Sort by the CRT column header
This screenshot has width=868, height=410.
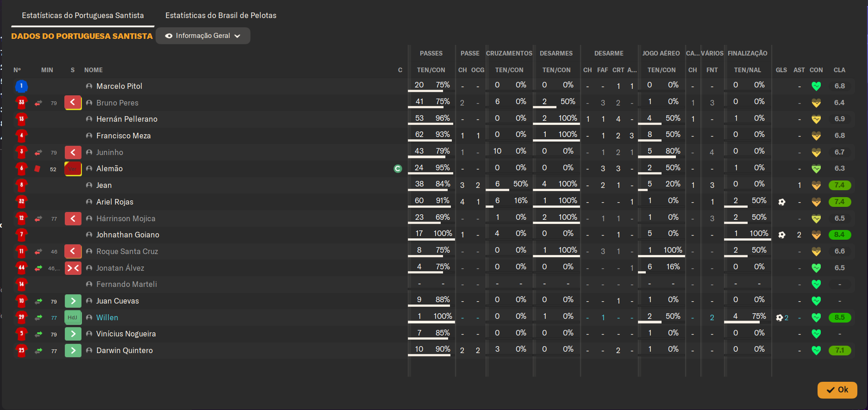pyautogui.click(x=618, y=70)
